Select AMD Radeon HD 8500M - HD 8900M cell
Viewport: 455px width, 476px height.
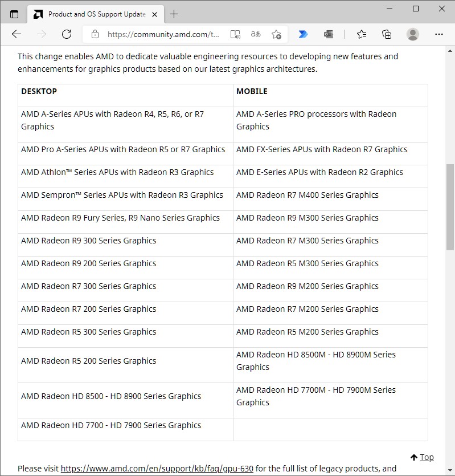pos(330,365)
